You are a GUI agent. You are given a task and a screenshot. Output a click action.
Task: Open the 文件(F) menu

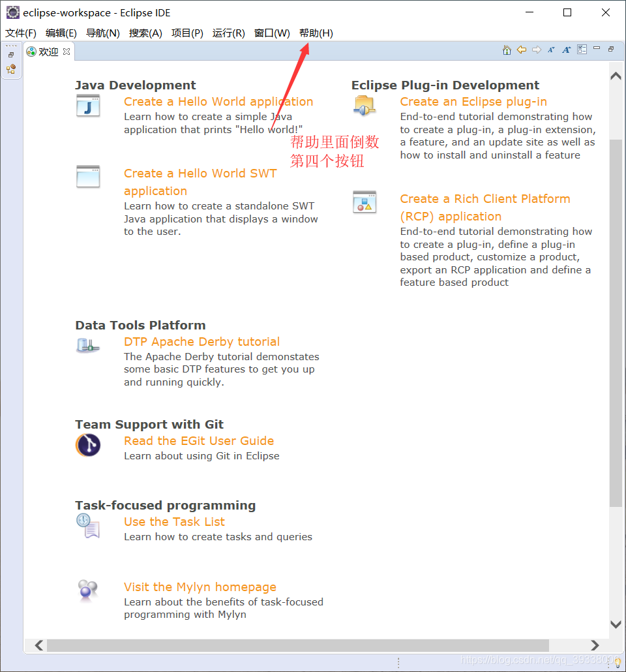[21, 33]
